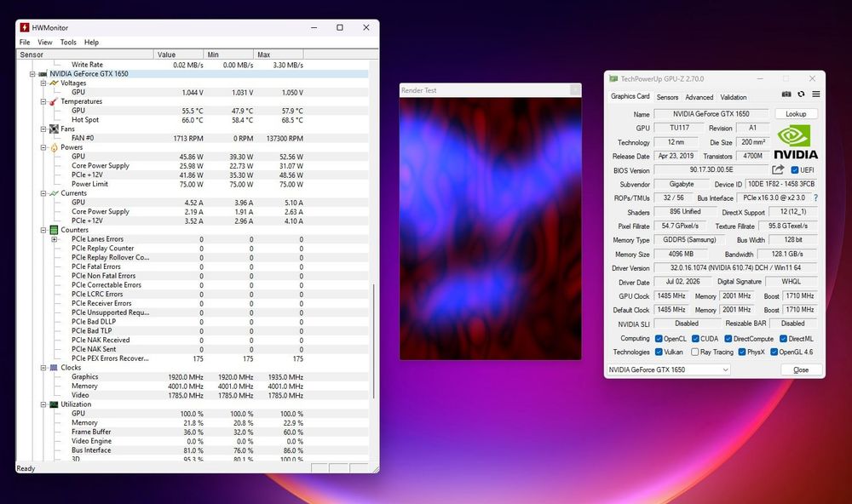Toggle the CUDA checkbox

695,339
